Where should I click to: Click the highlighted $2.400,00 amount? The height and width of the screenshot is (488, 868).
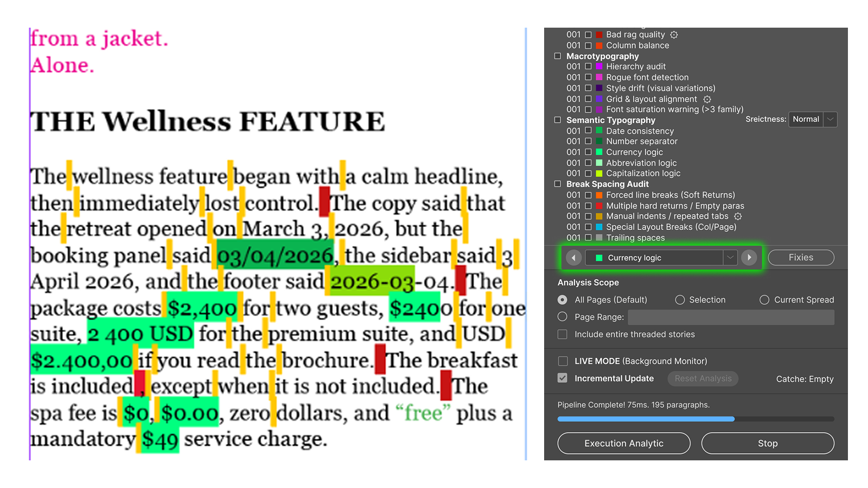(81, 361)
